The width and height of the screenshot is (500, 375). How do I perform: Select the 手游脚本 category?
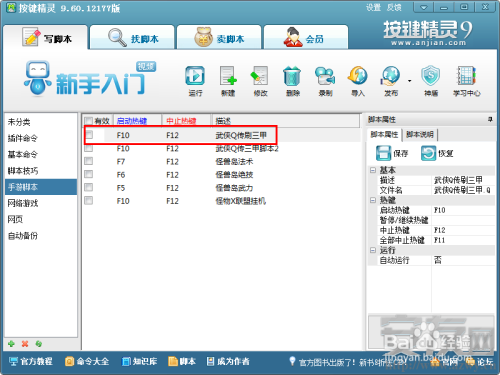point(41,187)
